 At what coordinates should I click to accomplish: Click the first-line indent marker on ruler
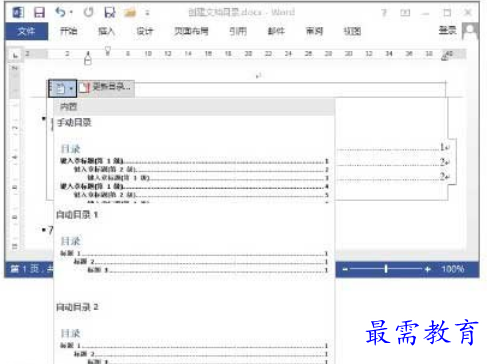coord(108,50)
